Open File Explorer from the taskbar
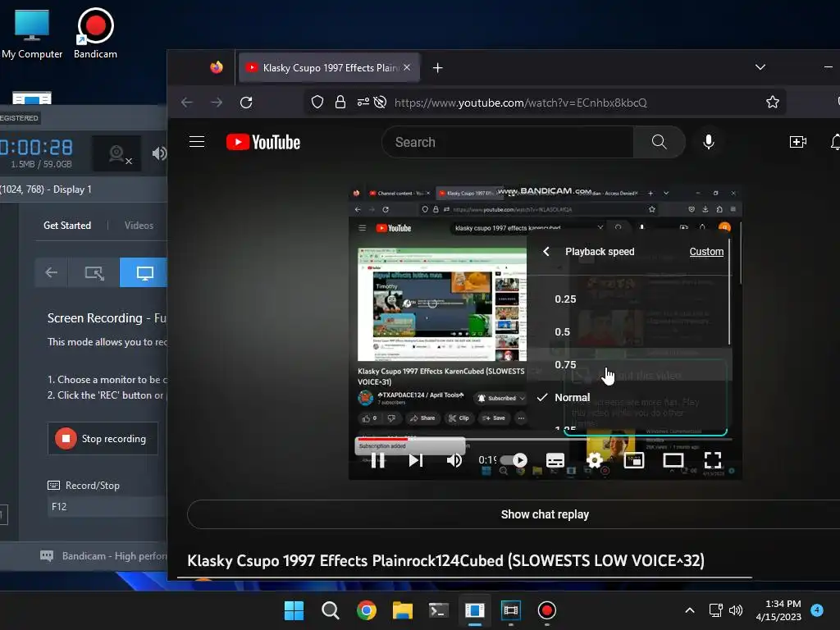Viewport: 840px width, 630px height. [402, 610]
